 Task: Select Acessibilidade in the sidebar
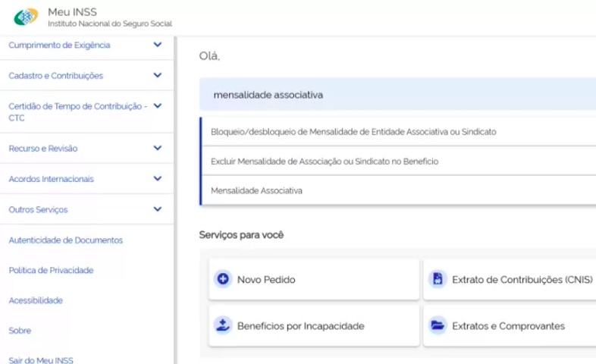tap(36, 300)
